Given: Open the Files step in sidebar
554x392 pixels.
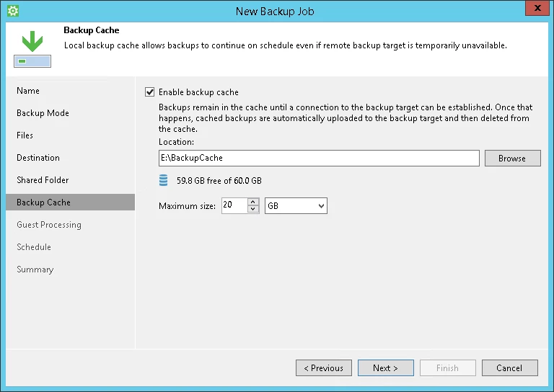Looking at the screenshot, I should [x=25, y=135].
